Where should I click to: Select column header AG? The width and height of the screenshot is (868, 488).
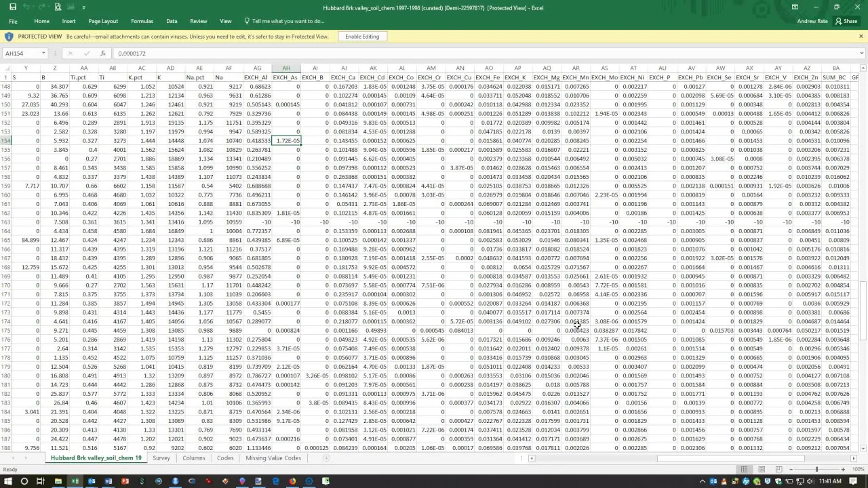pyautogui.click(x=257, y=68)
